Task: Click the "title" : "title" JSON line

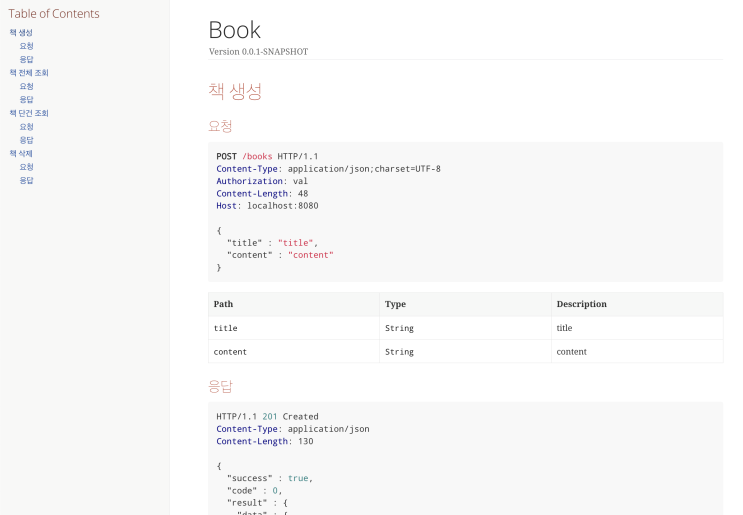Action: [x=272, y=243]
